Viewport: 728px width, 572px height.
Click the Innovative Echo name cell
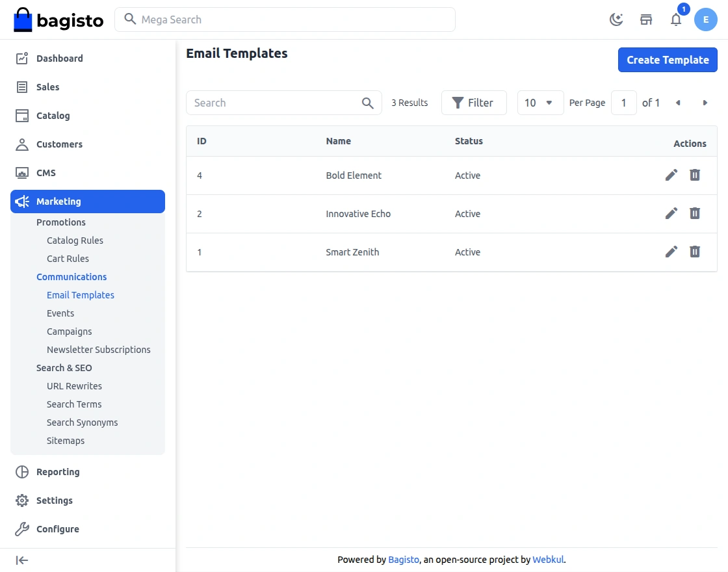pos(358,214)
